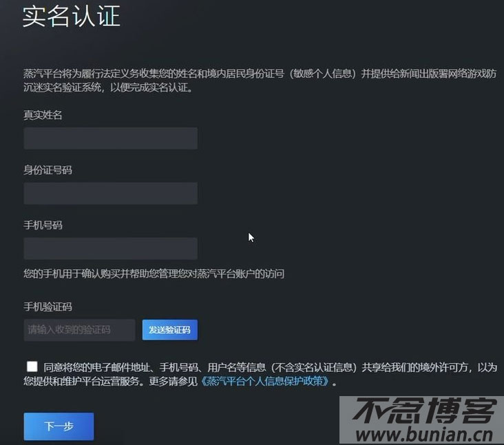Click the 蒸汽平台将为履行法定义务 intro paragraph
This screenshot has width=504, height=445.
tap(260, 81)
